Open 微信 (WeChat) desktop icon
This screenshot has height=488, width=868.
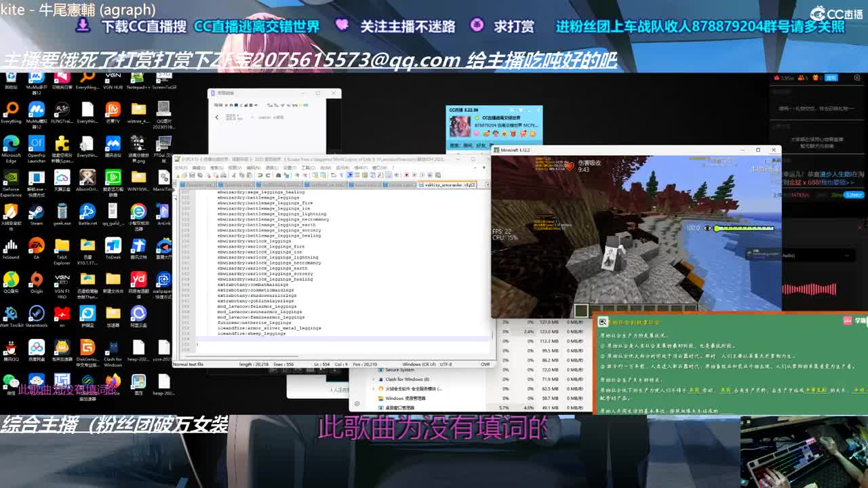coord(11,384)
